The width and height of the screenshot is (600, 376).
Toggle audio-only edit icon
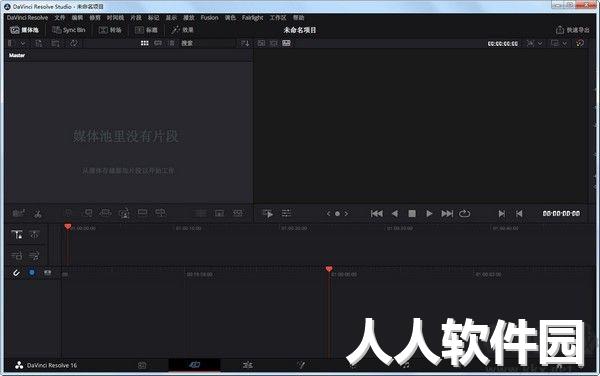pyautogui.click(x=34, y=255)
